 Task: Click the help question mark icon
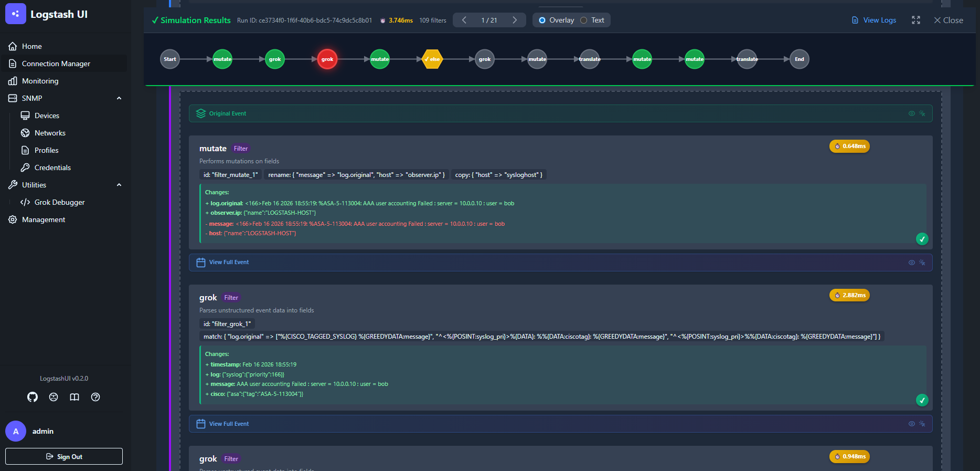[95, 397]
